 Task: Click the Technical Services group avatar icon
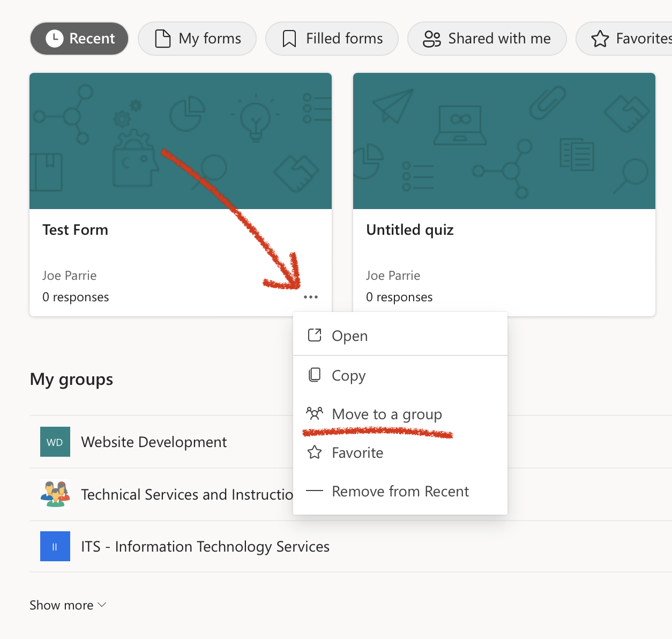[x=55, y=494]
